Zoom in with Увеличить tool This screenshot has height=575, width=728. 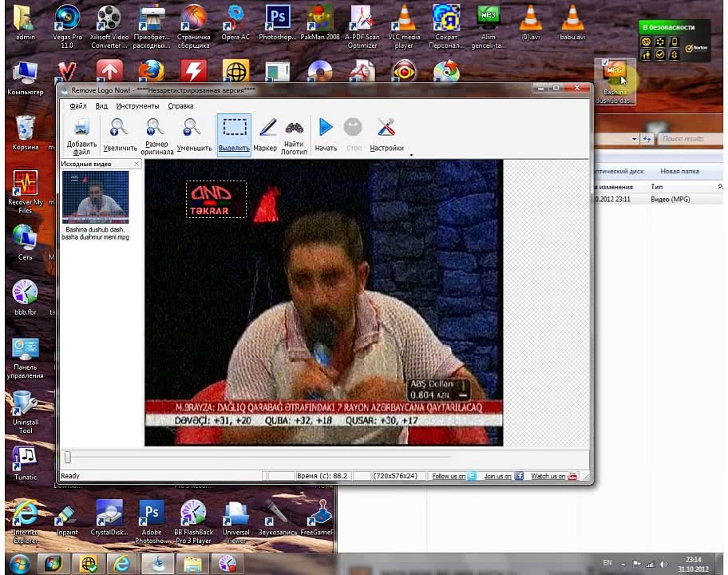tap(120, 136)
